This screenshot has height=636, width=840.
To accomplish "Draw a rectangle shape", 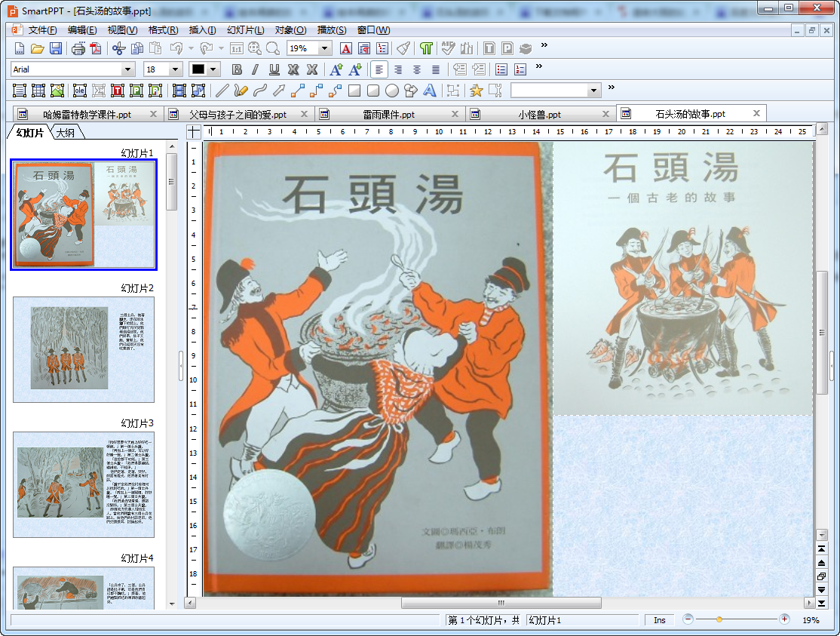I will (354, 91).
